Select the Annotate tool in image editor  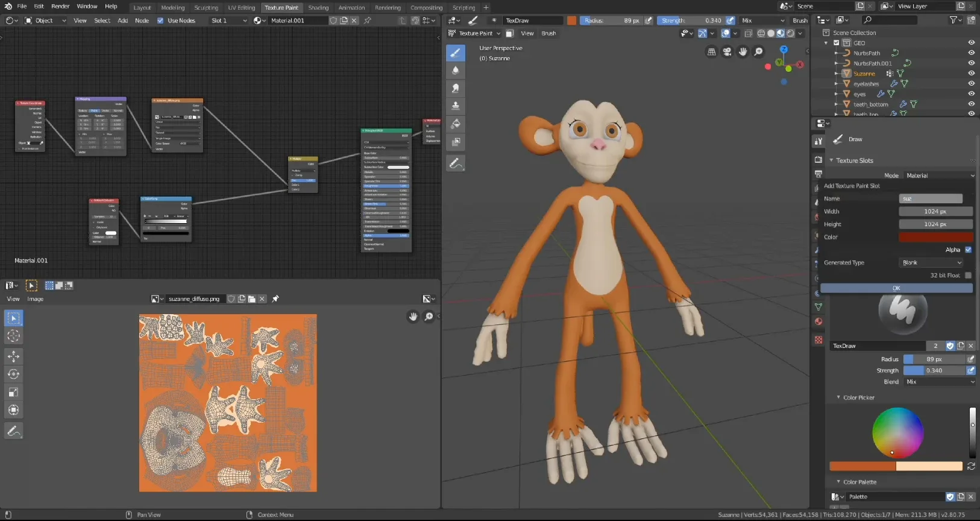click(13, 431)
